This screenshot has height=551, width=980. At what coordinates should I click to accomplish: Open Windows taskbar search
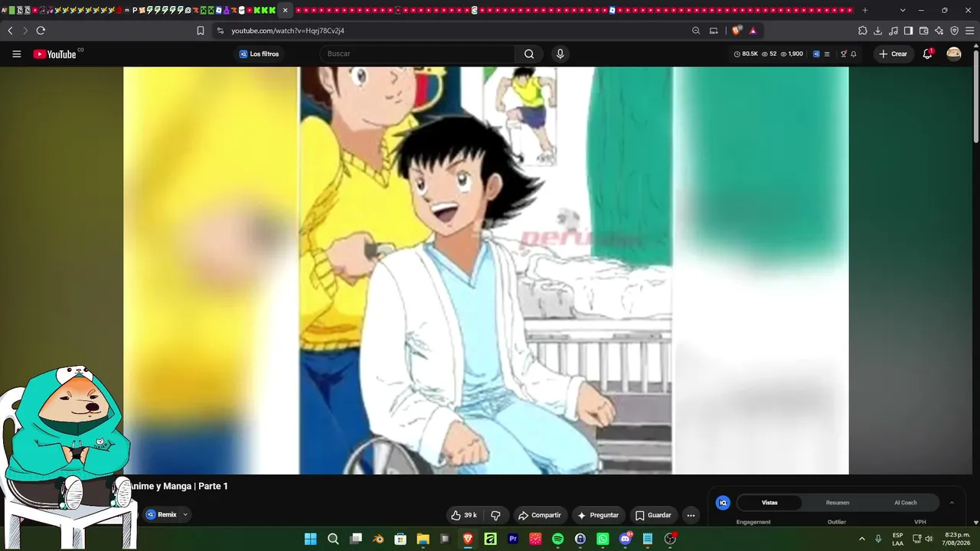[x=333, y=539]
